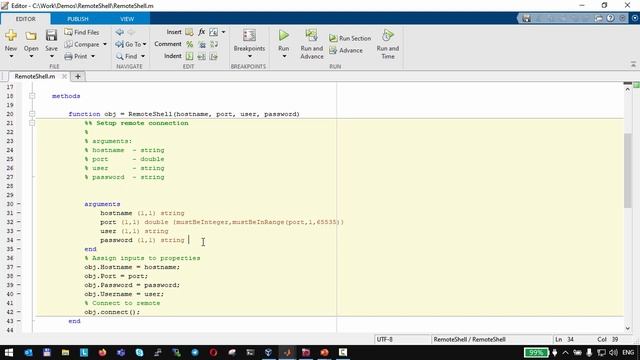Click the Compare button
Viewport: 640px width, 360px height.
pos(82,44)
